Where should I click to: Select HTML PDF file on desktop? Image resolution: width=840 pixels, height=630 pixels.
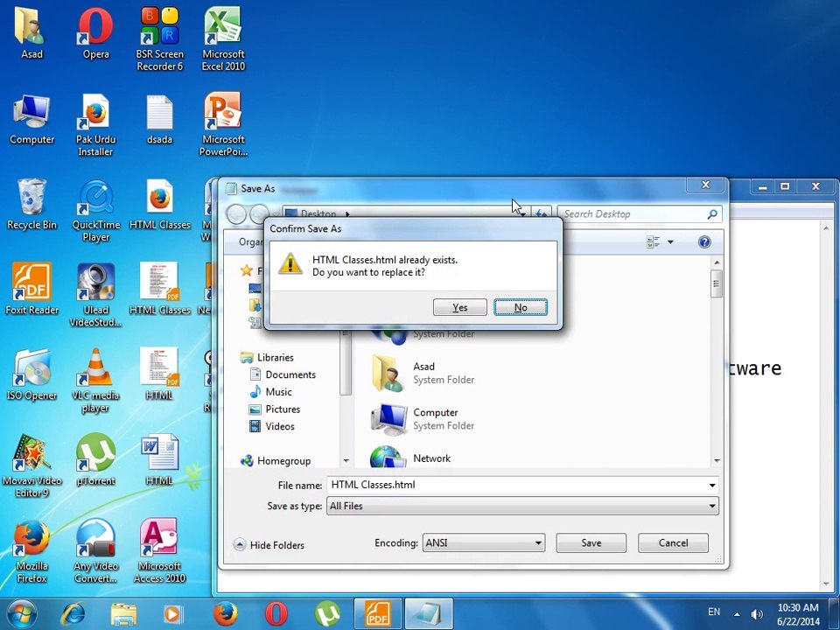159,374
